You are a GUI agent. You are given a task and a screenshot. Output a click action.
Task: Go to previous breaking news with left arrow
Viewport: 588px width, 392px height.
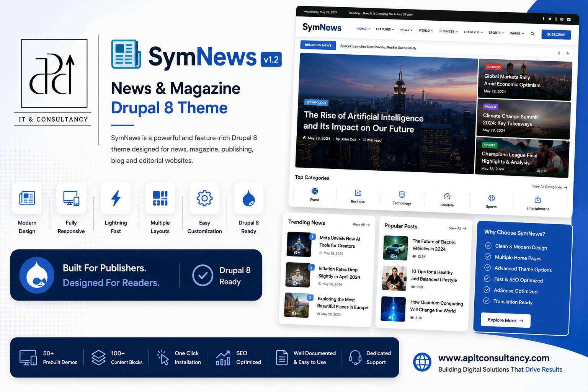pyautogui.click(x=559, y=53)
